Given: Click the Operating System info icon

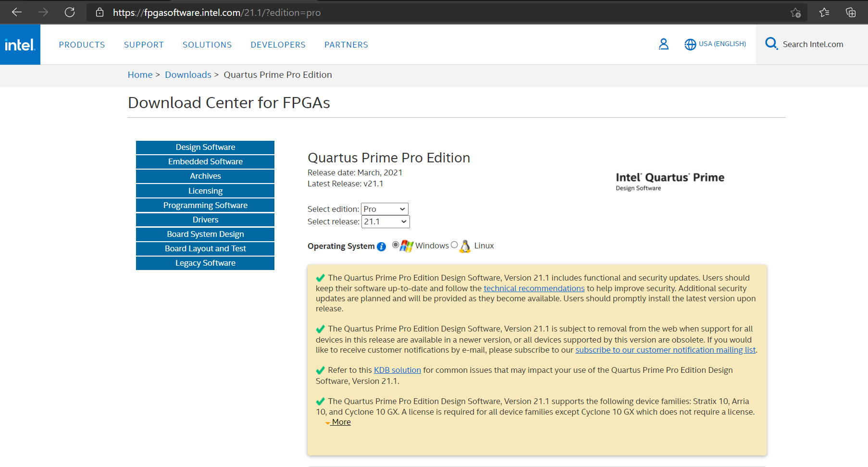Looking at the screenshot, I should [381, 246].
